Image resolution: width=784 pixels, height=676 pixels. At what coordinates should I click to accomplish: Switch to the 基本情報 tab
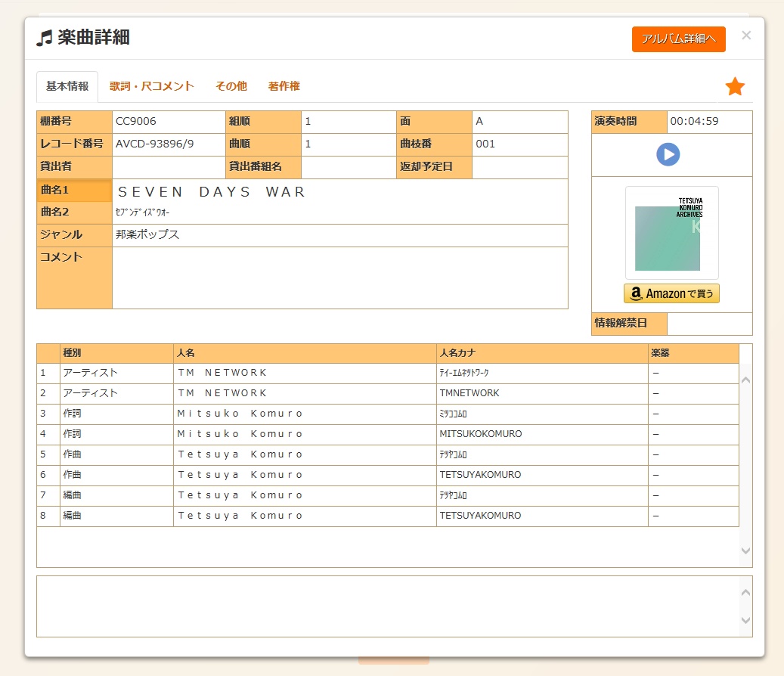[67, 86]
